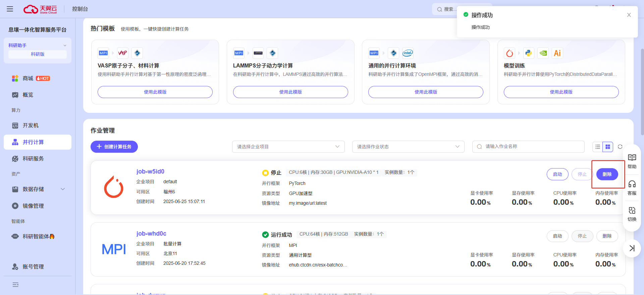Open job-whd0c details link
Image resolution: width=644 pixels, height=295 pixels.
click(151, 234)
